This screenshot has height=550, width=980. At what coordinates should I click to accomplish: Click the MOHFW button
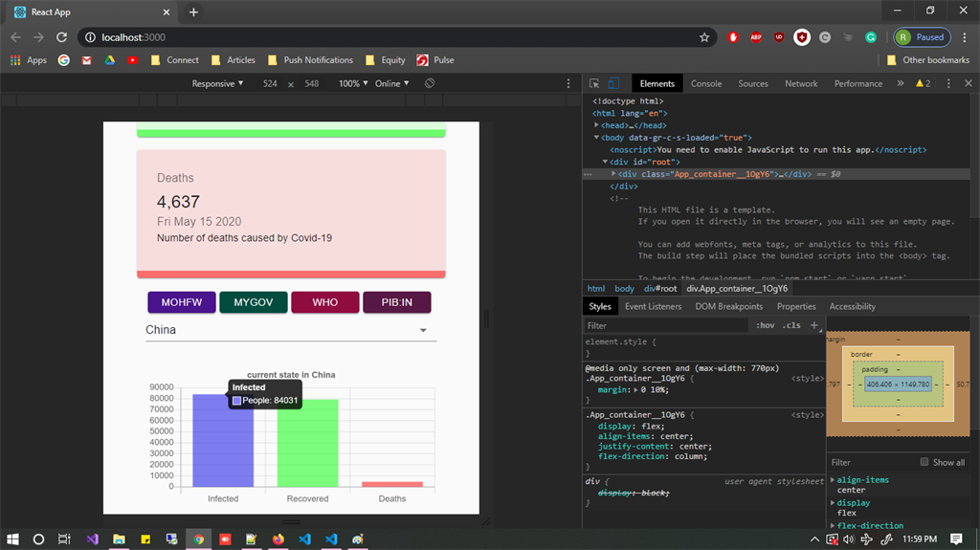click(x=182, y=302)
